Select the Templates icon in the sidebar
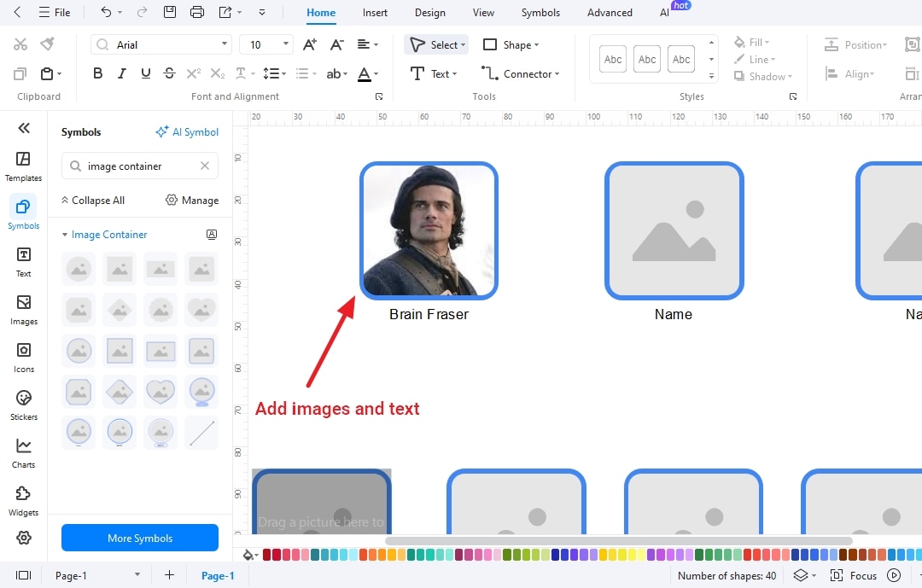This screenshot has width=922, height=588. 23,165
